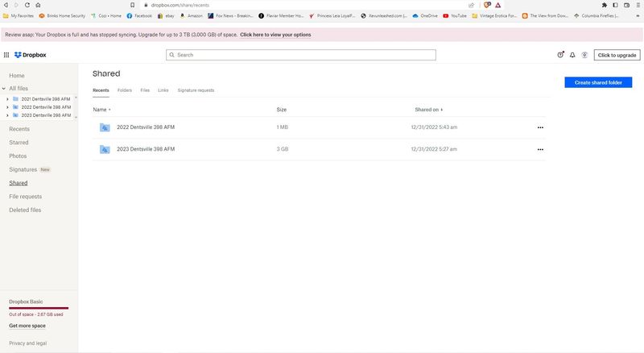Image resolution: width=644 pixels, height=353 pixels.
Task: Click the Brave Rewards triangle icon
Action: pos(497,5)
